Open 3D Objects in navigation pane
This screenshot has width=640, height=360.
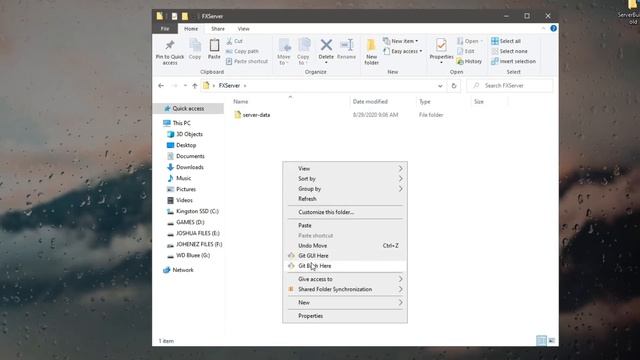189,134
